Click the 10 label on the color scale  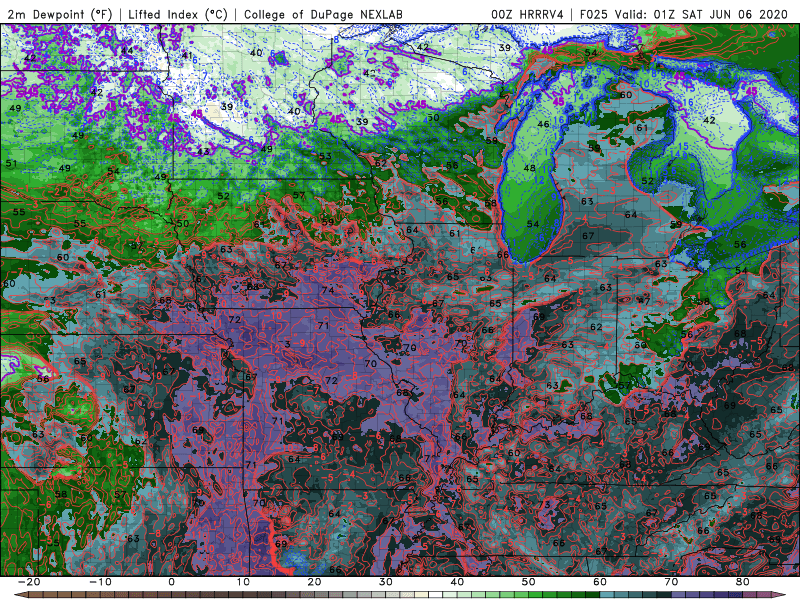point(243,582)
